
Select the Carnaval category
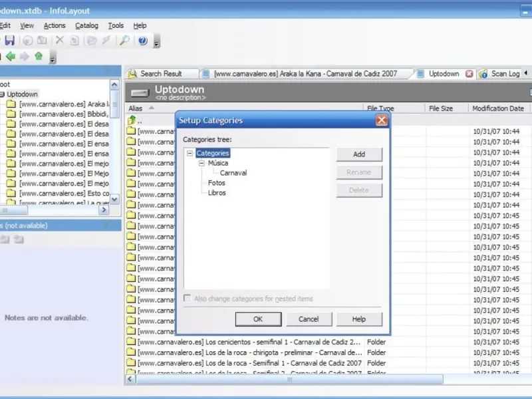pos(233,173)
